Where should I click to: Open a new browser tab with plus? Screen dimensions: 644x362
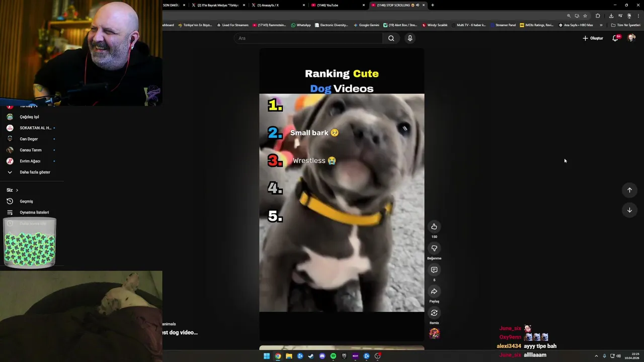pos(433,5)
